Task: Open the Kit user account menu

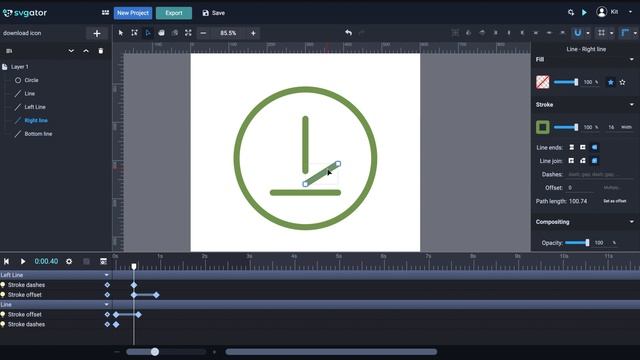Action: (x=614, y=12)
